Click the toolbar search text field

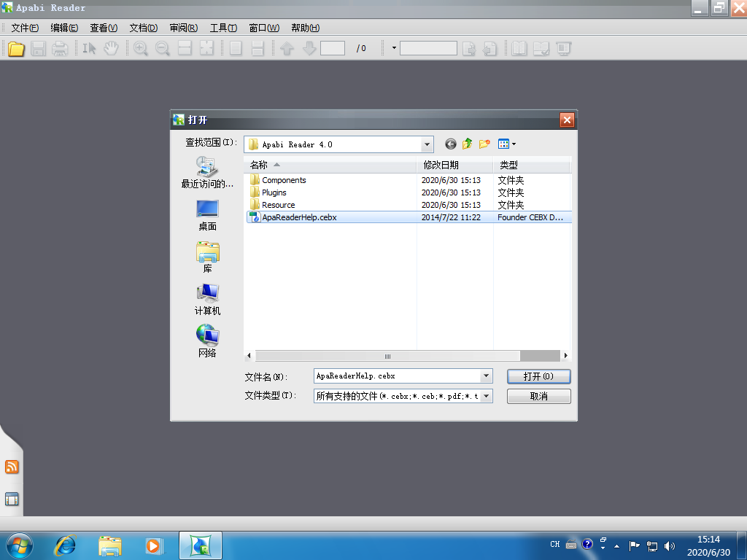point(428,49)
